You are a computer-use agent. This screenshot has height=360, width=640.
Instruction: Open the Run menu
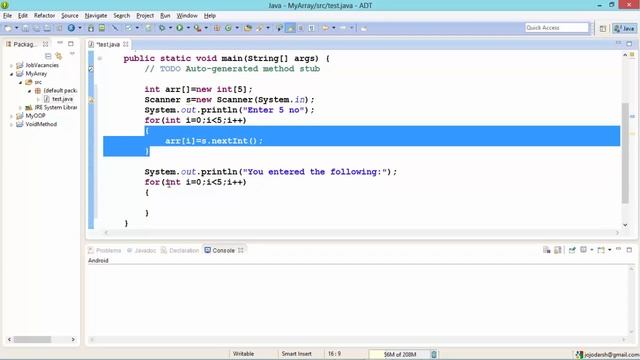[x=165, y=16]
